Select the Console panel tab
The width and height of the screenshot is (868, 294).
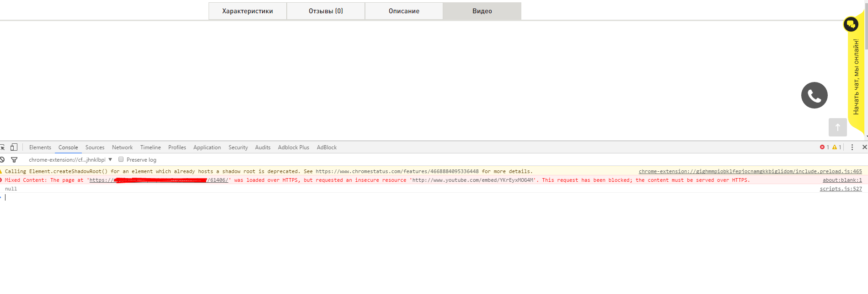(68, 147)
